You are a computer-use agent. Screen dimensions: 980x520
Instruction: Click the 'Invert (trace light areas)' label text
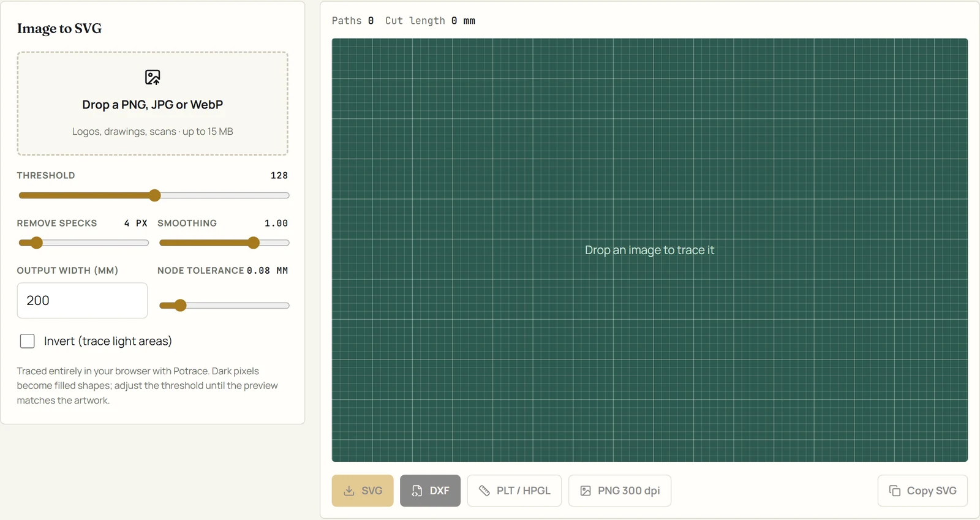click(x=108, y=341)
